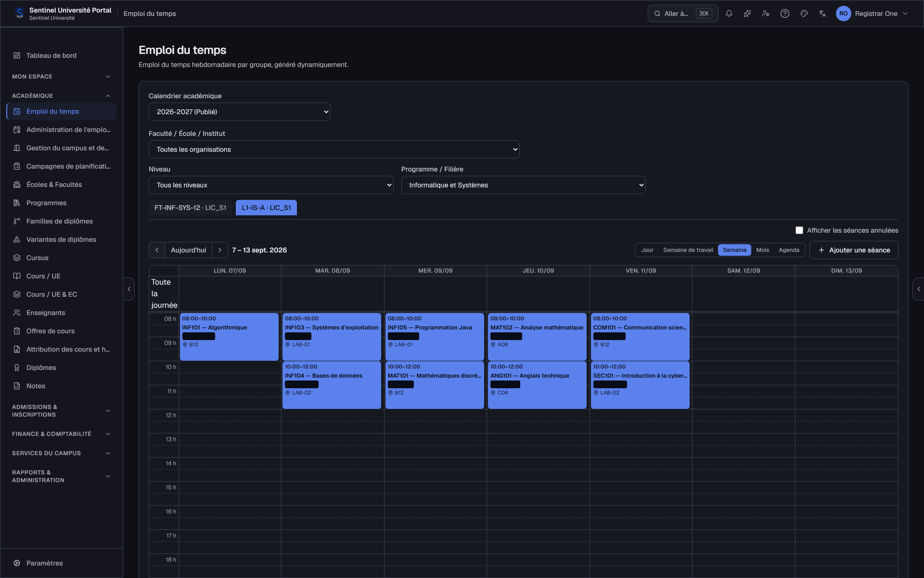This screenshot has height=578, width=924.
Task: Open the ANG101 — Anglais technique session
Action: (x=537, y=385)
